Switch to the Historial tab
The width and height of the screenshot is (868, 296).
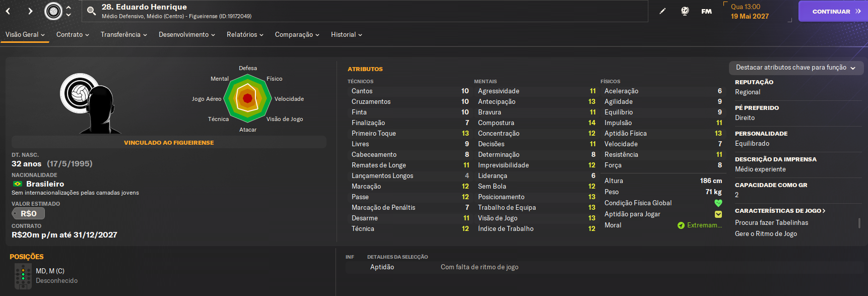[x=346, y=35]
